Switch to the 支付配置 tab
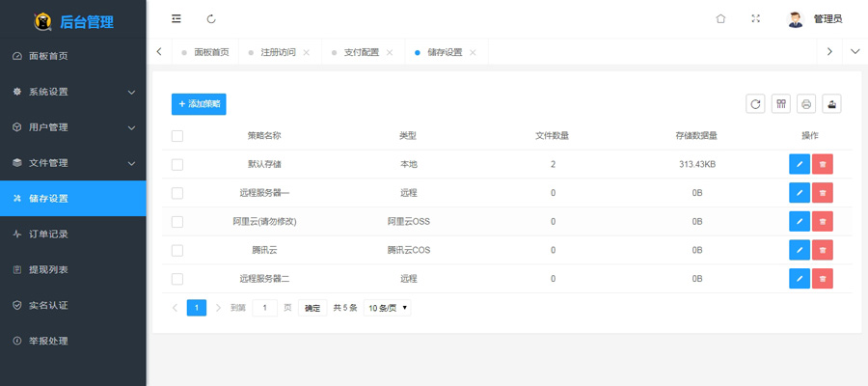Viewport: 868px width, 386px height. coord(361,52)
